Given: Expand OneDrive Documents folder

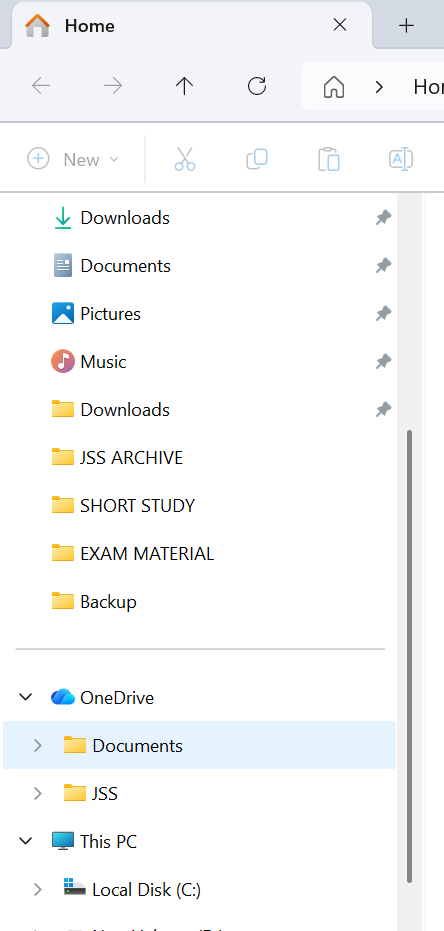Looking at the screenshot, I should [x=37, y=745].
